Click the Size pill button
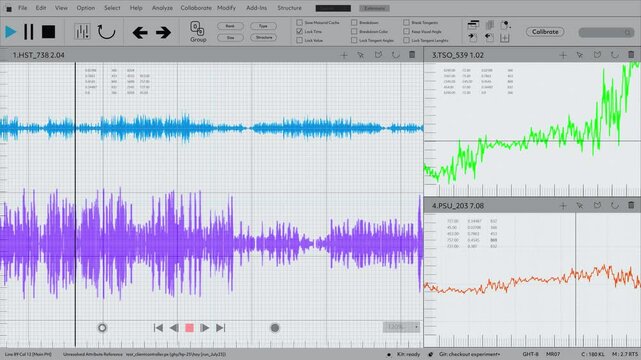This screenshot has height=360, width=641. point(230,38)
